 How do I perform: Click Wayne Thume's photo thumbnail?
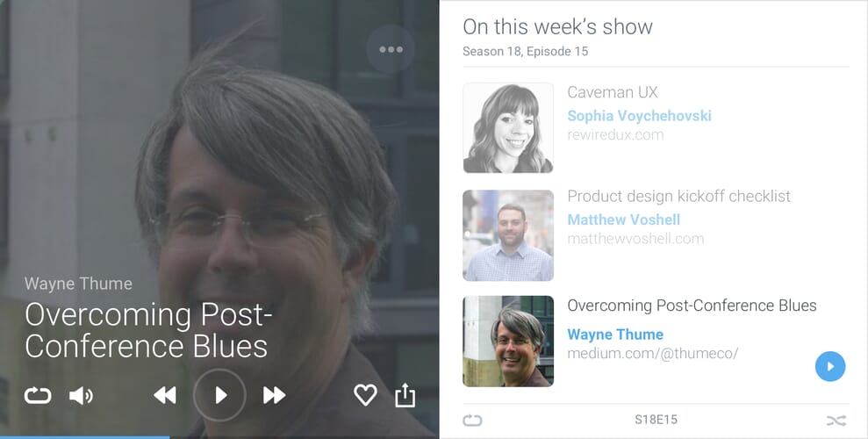pos(508,341)
